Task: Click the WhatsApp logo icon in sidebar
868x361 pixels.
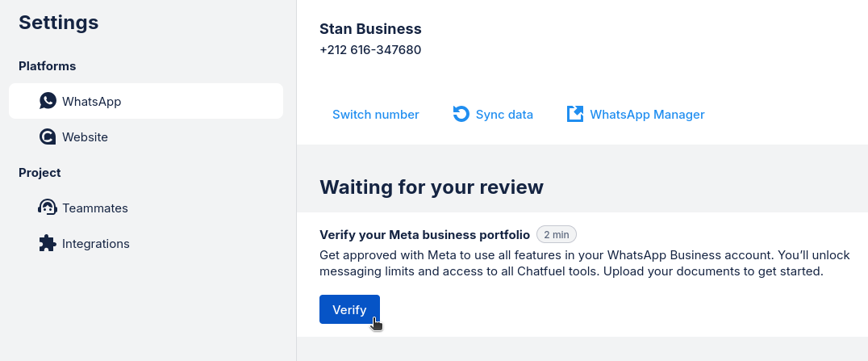Action: 48,101
